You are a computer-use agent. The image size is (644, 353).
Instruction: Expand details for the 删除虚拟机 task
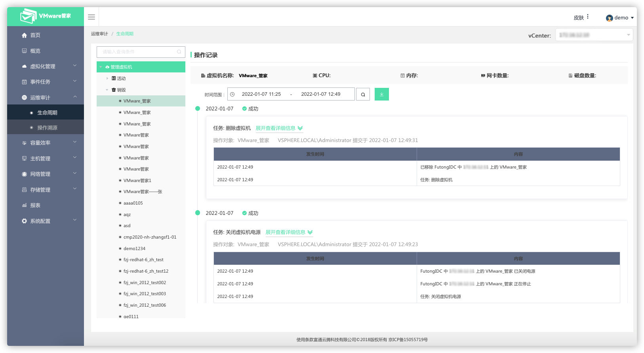tap(279, 128)
